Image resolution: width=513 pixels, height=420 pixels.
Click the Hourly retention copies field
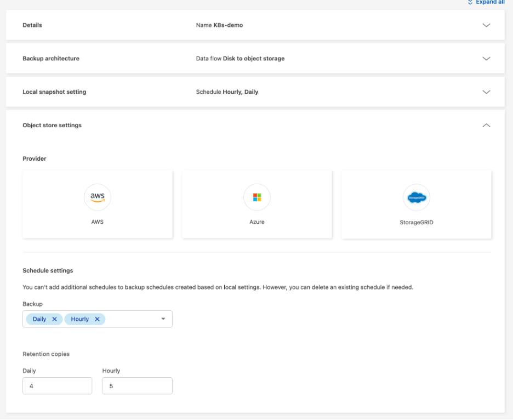(137, 386)
